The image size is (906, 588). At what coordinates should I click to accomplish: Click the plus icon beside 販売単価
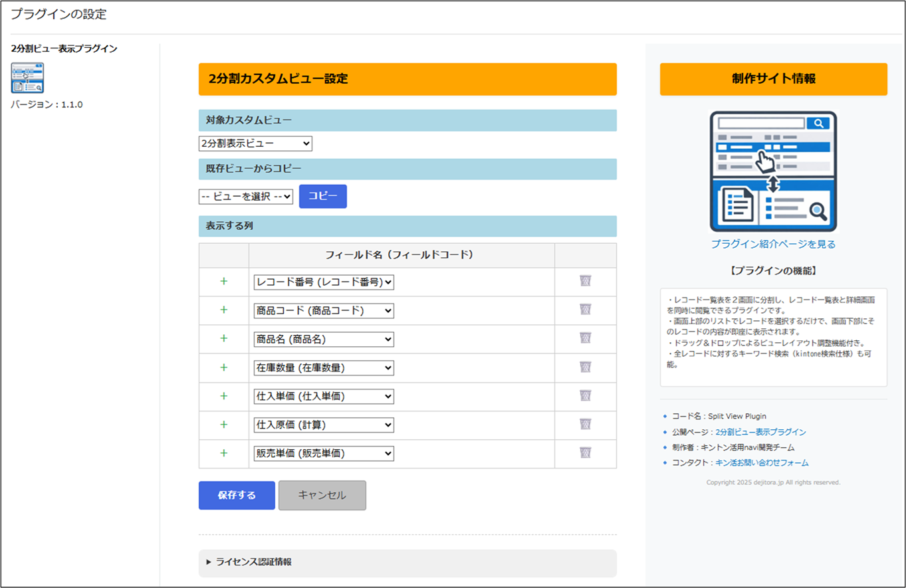click(223, 453)
